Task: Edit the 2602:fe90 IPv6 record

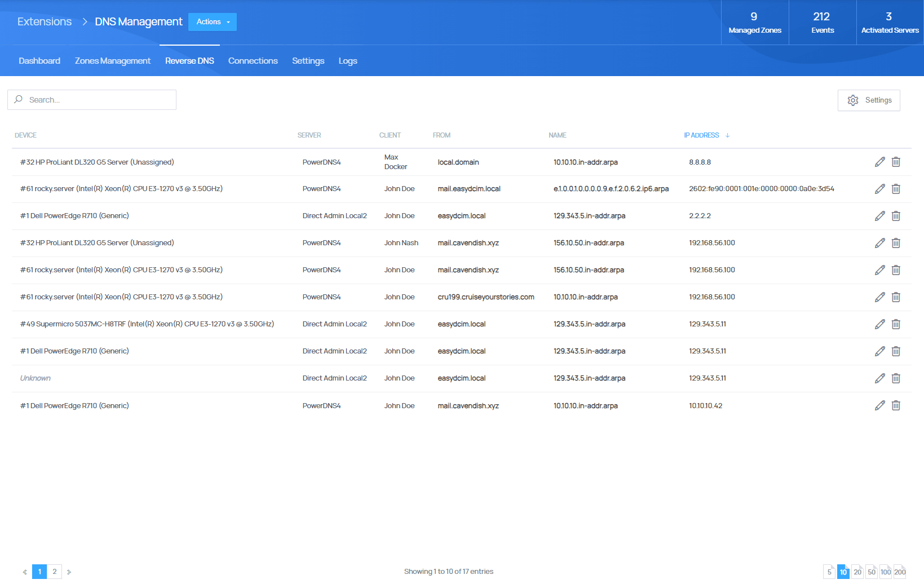Action: coord(880,189)
